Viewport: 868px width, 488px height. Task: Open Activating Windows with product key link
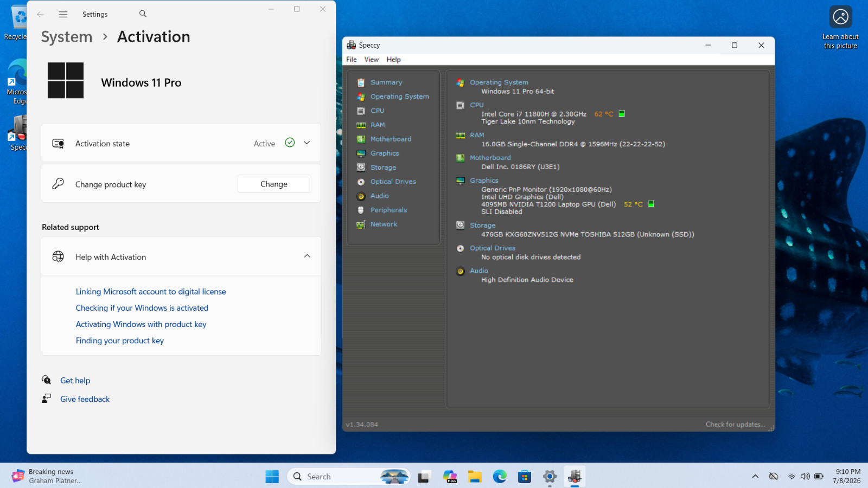pos(141,324)
